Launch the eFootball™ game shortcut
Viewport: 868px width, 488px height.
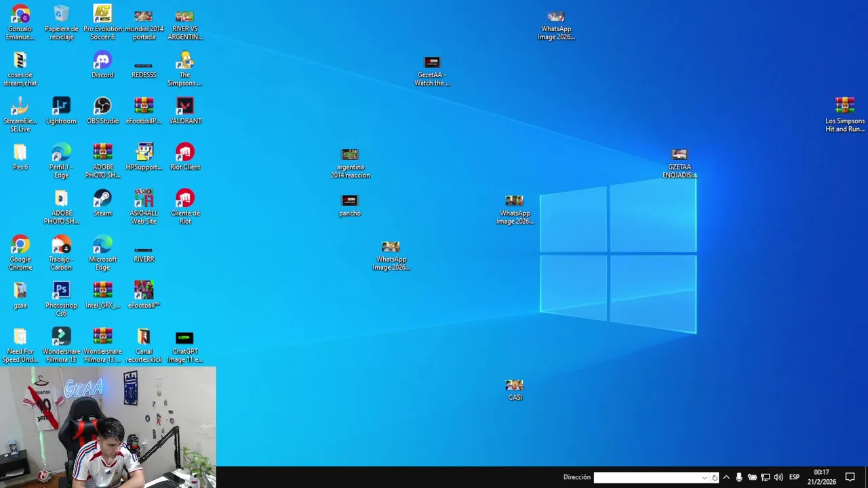point(144,295)
